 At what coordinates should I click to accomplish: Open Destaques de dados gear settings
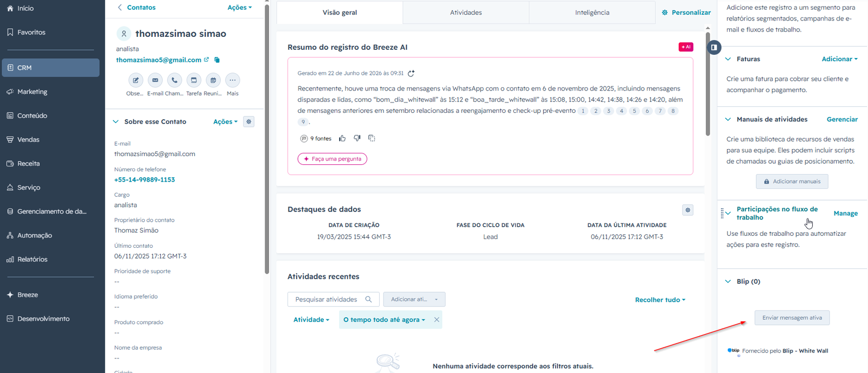pos(688,210)
